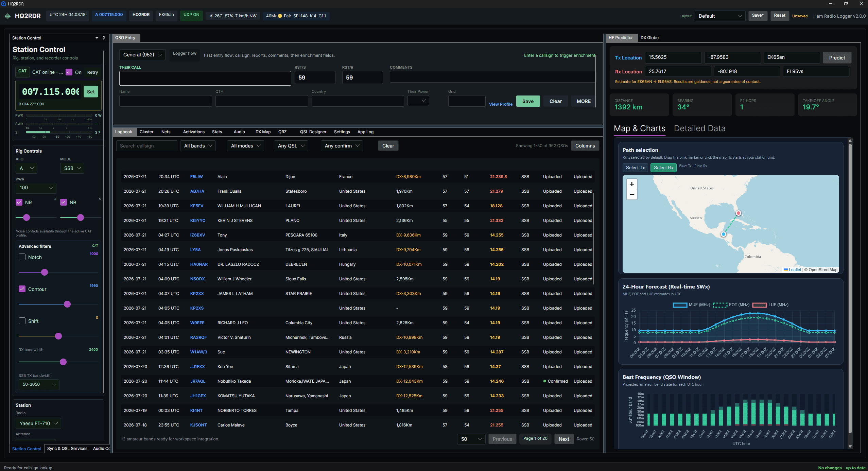Screen dimensions: 868x471
Task: Open the Yaesu FT-710 radio dropdown
Action: tap(38, 423)
